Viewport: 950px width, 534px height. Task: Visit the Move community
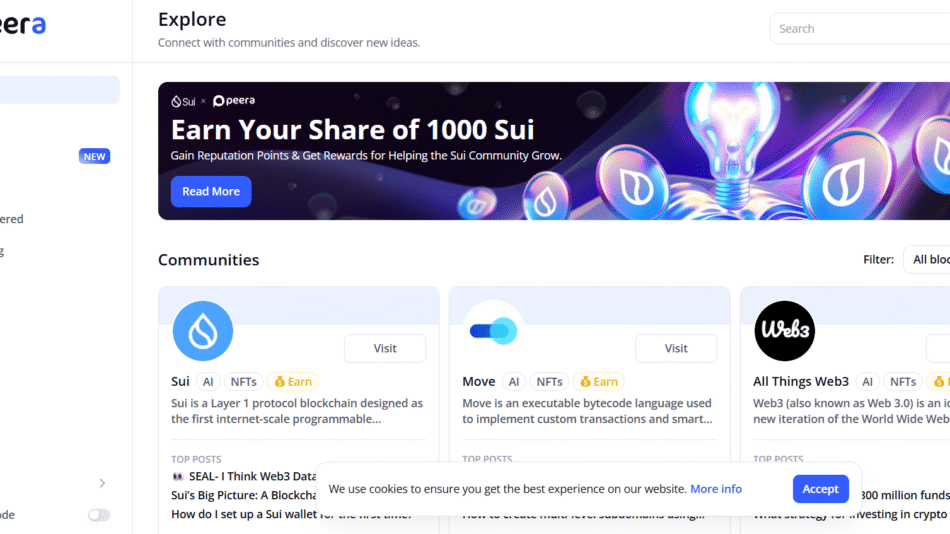point(676,348)
